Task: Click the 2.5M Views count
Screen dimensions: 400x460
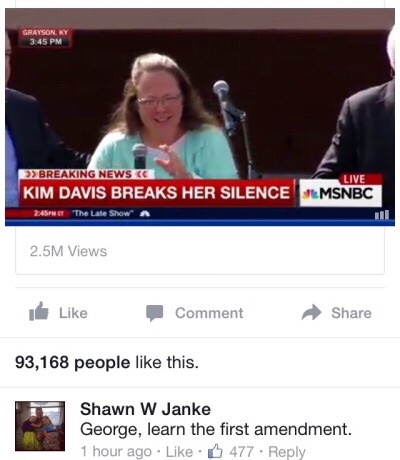Action: coord(68,251)
